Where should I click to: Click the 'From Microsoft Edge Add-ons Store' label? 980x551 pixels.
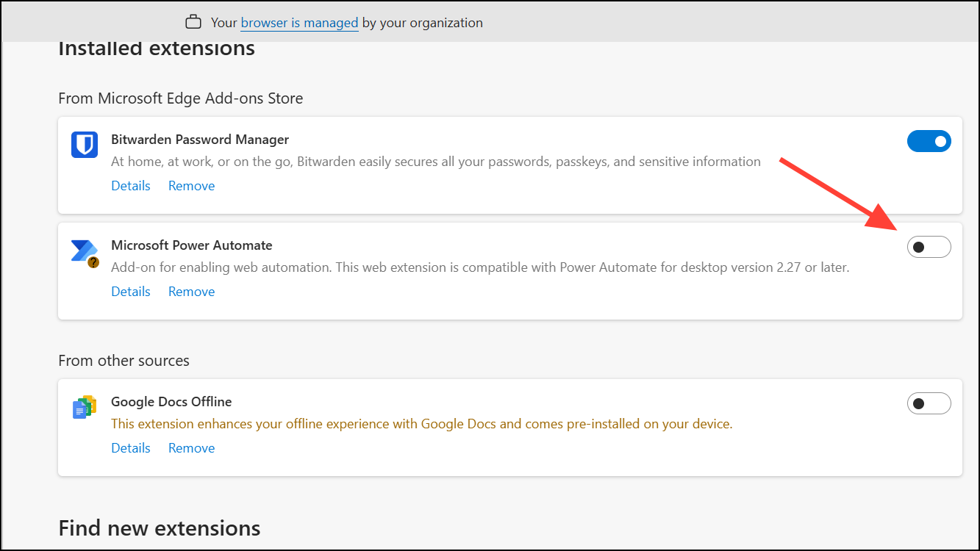click(x=180, y=98)
